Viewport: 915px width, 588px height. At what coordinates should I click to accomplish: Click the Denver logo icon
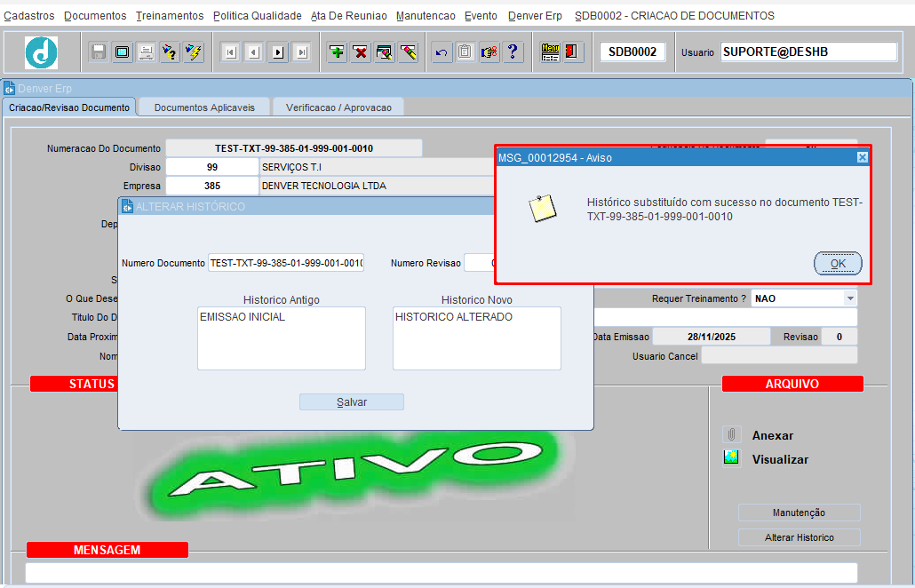(41, 53)
